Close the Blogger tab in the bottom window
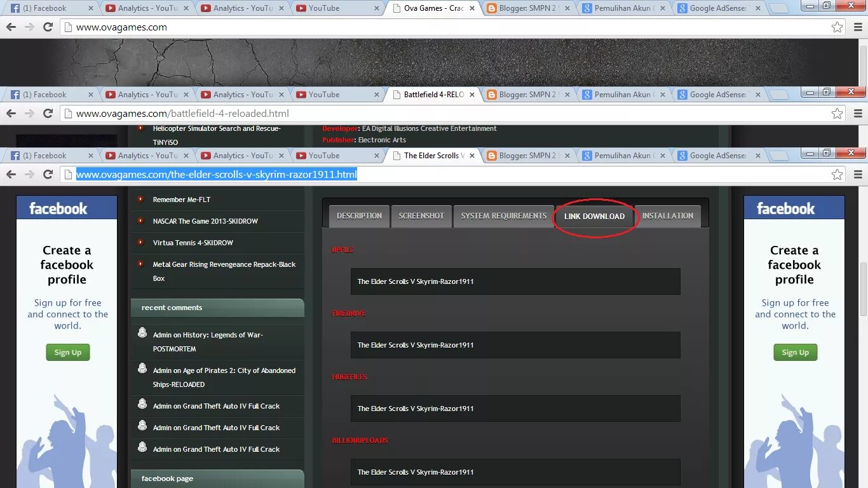Screen dimensions: 868x488 coord(567,156)
